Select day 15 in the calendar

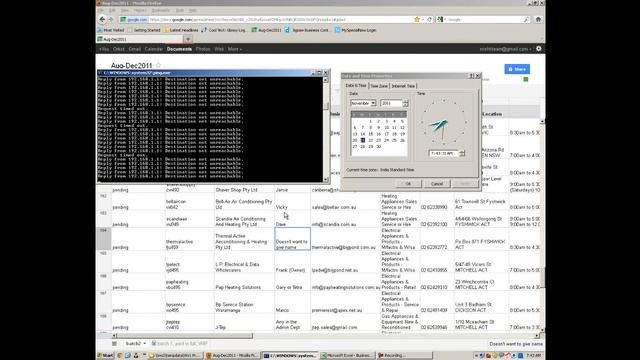click(371, 134)
